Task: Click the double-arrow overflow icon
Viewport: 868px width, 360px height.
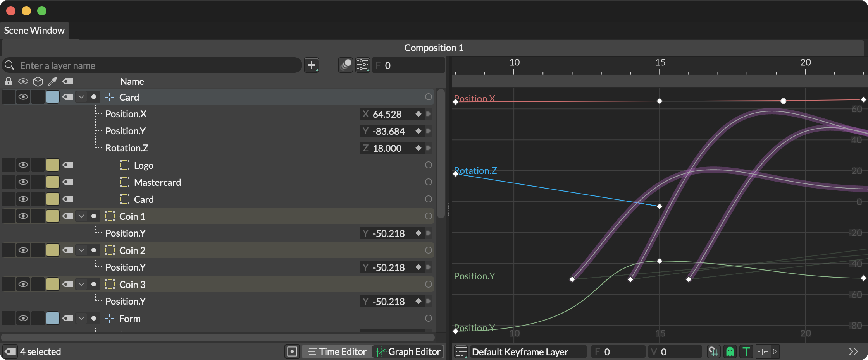Action: coord(853,351)
